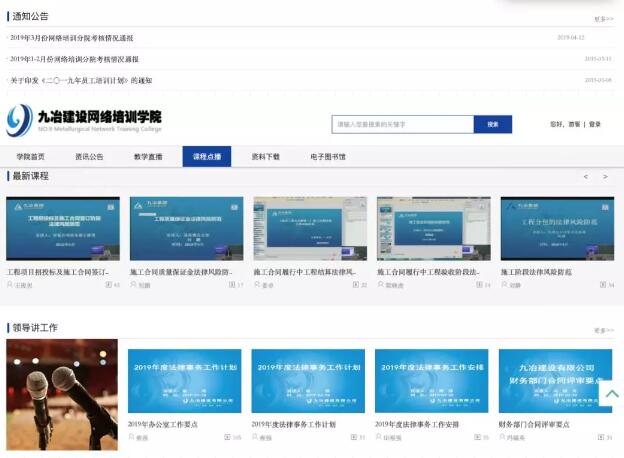Go to previous courses with left arrow
This screenshot has width=624, height=458.
coord(586,177)
